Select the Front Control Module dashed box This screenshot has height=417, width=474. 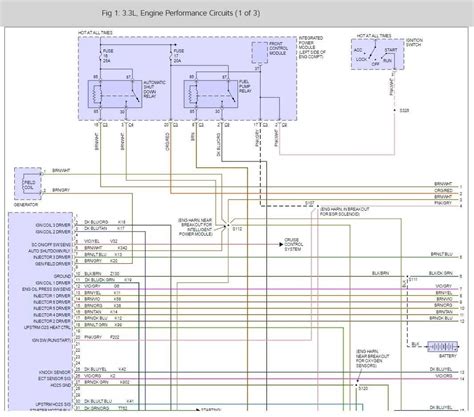(260, 52)
